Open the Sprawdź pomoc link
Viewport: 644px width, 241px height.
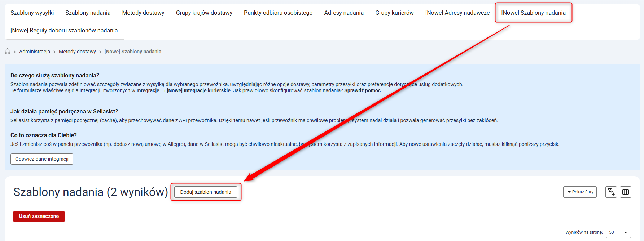pyautogui.click(x=363, y=90)
